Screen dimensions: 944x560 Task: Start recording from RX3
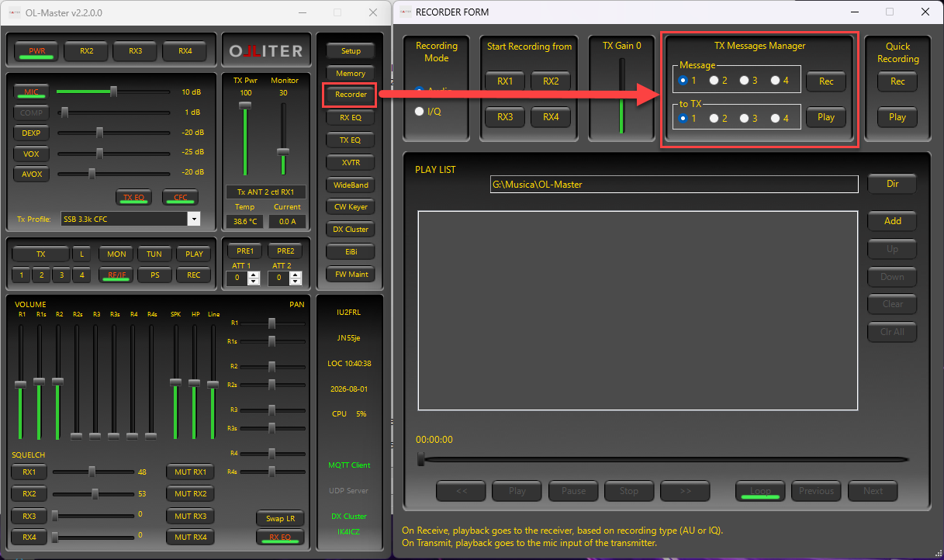(x=505, y=117)
